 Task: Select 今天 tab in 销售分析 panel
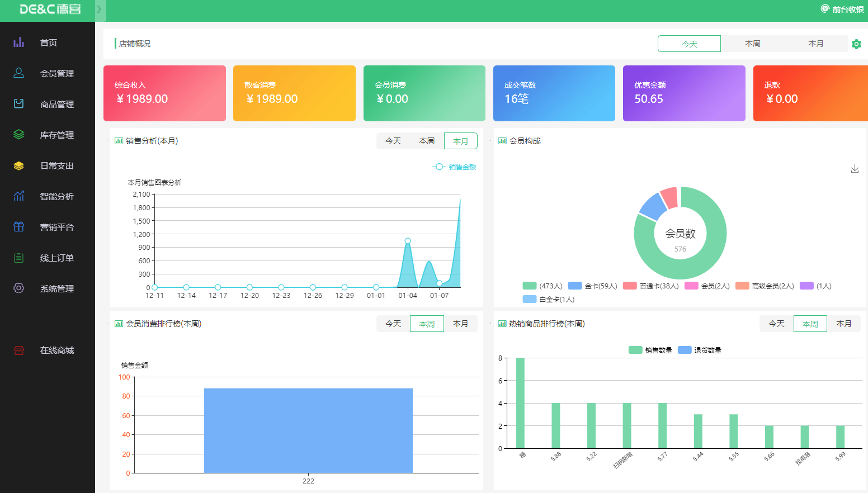(393, 141)
